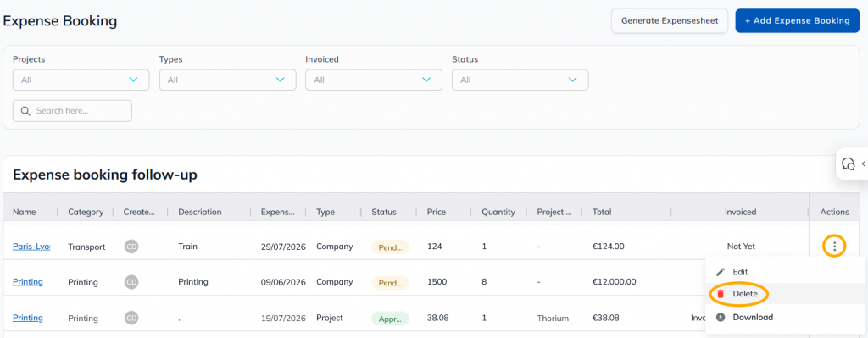Click inside the Search here field
The image size is (868, 338).
click(x=73, y=111)
